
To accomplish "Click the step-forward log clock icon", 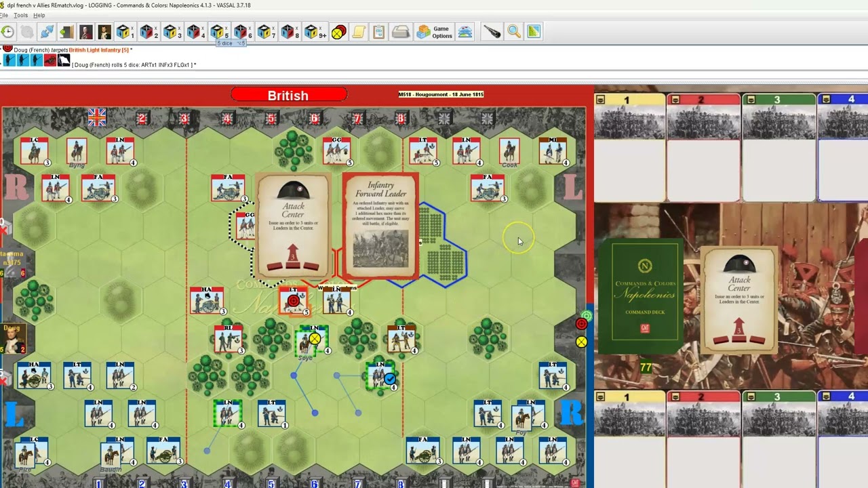I will 7,32.
